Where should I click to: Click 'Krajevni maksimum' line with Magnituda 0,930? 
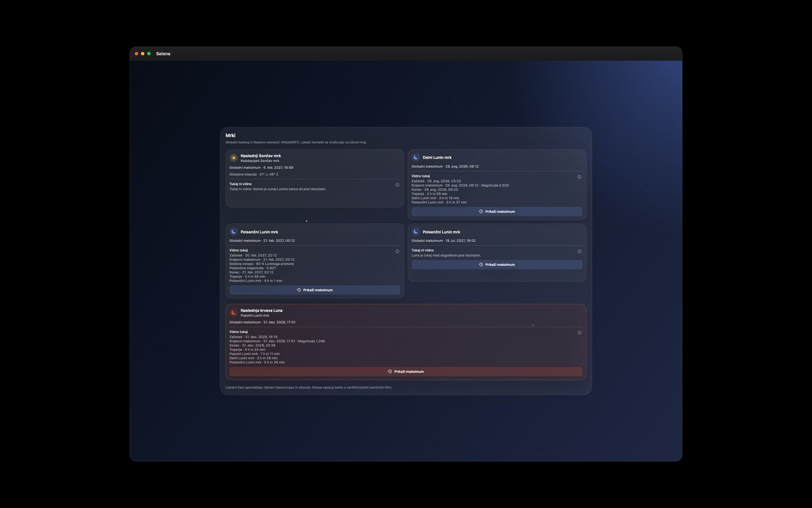460,185
